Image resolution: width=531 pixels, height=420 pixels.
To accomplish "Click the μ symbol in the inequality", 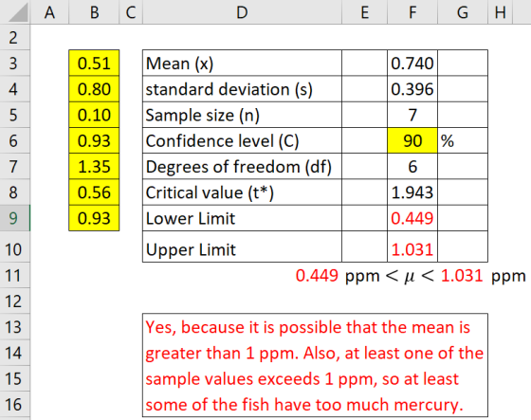I will click(410, 277).
